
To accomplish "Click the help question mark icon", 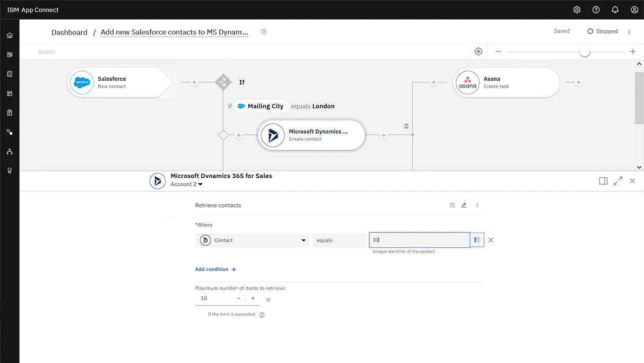I will (595, 10).
